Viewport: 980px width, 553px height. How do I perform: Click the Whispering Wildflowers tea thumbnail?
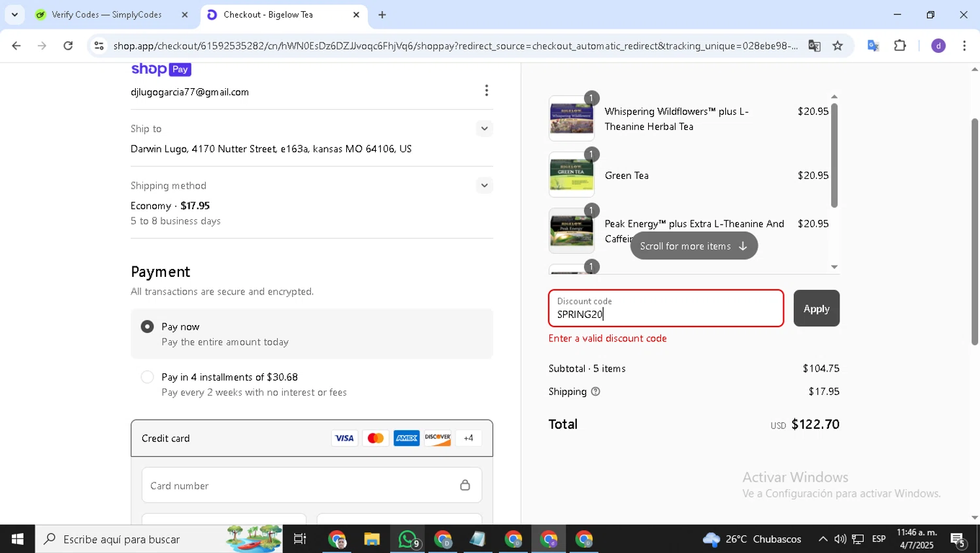(x=572, y=119)
